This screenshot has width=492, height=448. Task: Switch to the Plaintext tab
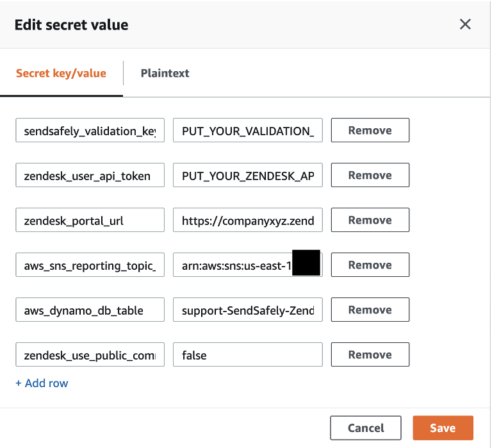tap(165, 73)
